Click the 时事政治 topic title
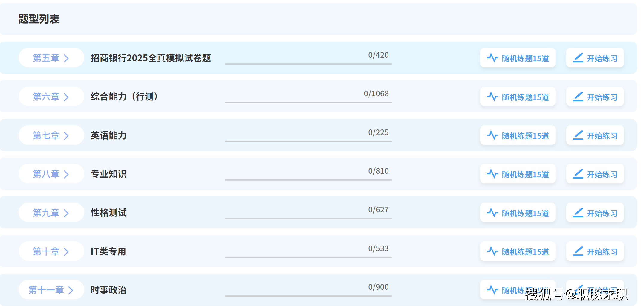Screen dimensions: 644x308 (108, 290)
